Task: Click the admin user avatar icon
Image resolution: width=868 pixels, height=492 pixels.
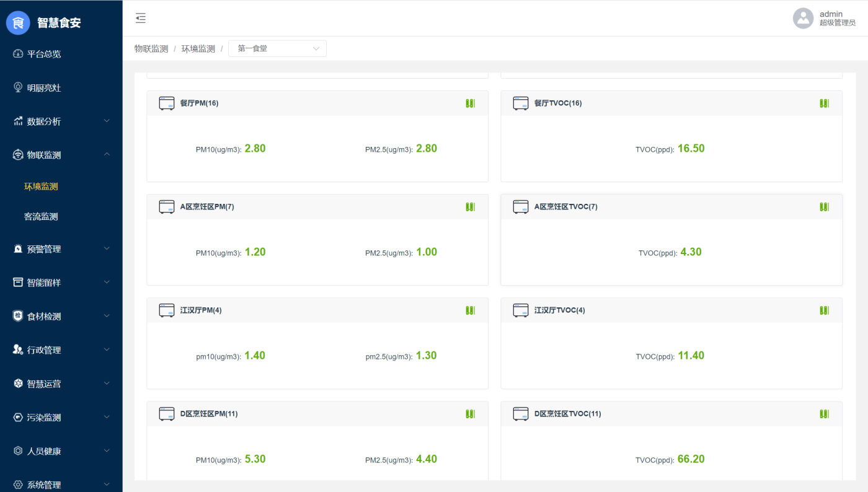Action: pyautogui.click(x=803, y=18)
